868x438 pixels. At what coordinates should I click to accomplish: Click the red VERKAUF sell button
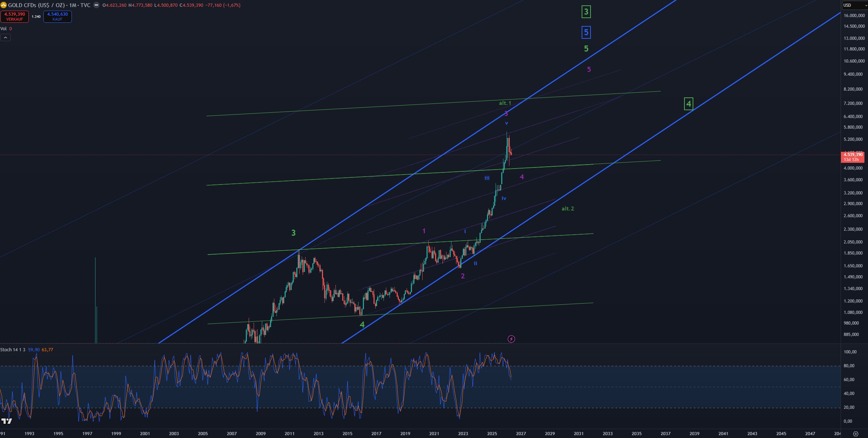[15, 17]
